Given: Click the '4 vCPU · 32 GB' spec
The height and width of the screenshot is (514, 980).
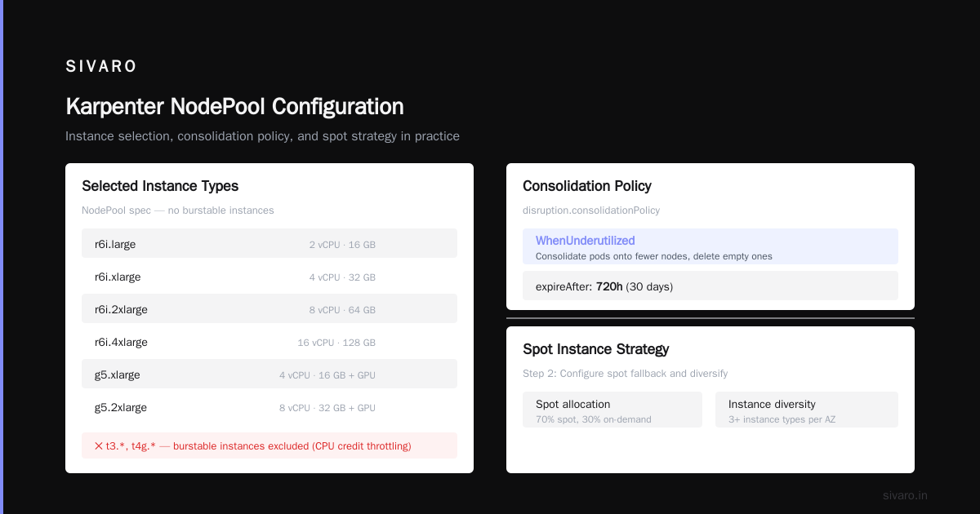Looking at the screenshot, I should 342,277.
